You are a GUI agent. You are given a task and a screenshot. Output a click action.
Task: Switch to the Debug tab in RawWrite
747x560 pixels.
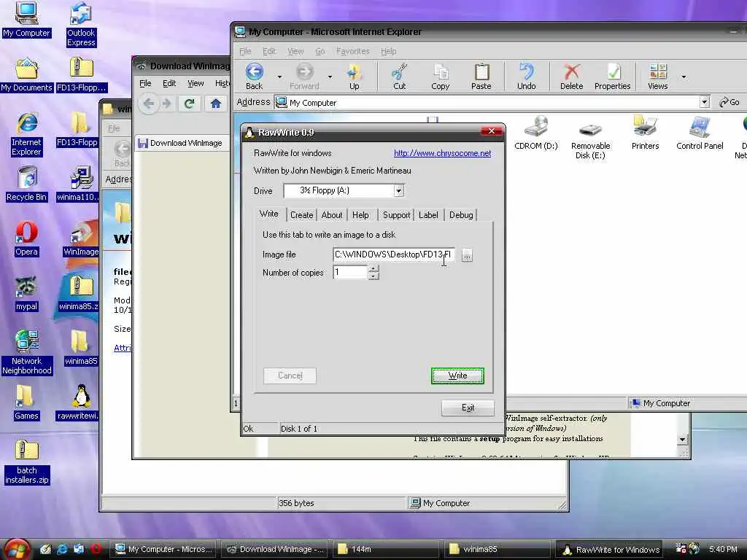(x=461, y=215)
